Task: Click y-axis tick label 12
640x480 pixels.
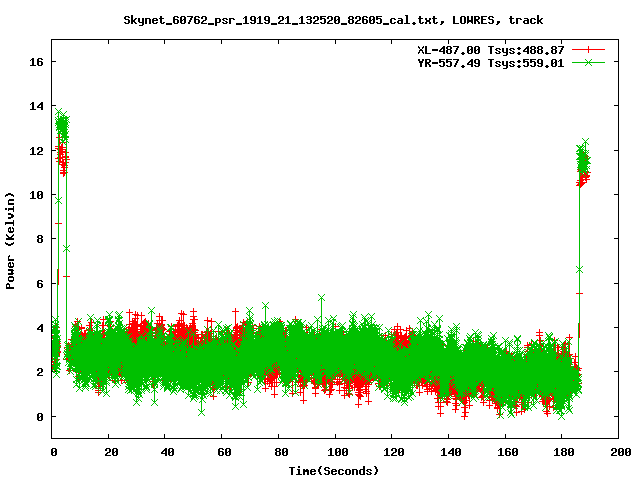Action: click(36, 151)
